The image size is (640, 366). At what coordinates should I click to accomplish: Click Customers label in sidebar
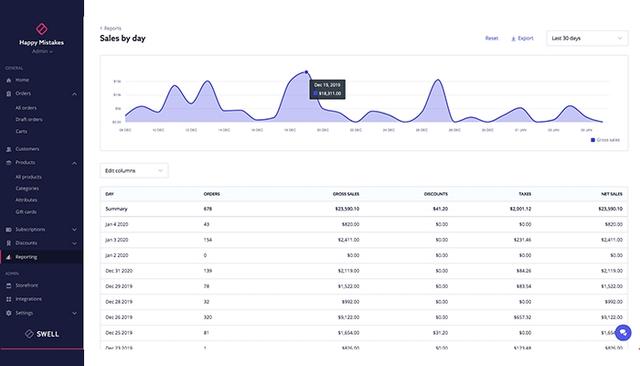tap(27, 149)
